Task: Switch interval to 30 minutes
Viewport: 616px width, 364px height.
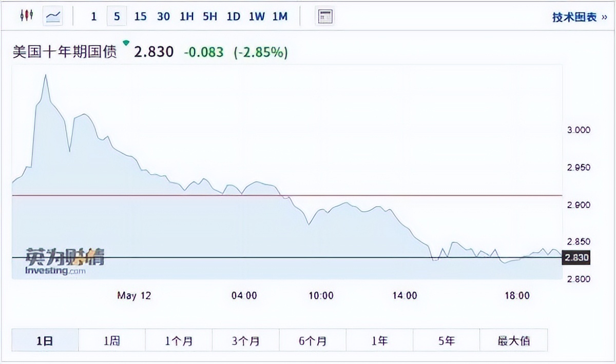Action: (163, 16)
